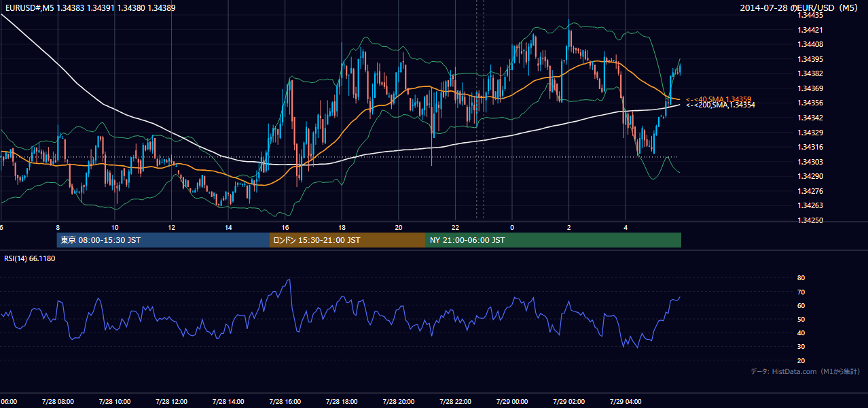Click the 200 SMA 1.34354 white label

pos(720,105)
